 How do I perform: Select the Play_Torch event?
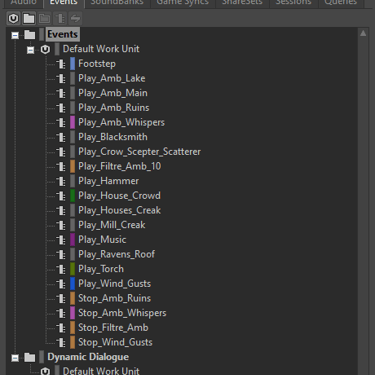pyautogui.click(x=101, y=269)
